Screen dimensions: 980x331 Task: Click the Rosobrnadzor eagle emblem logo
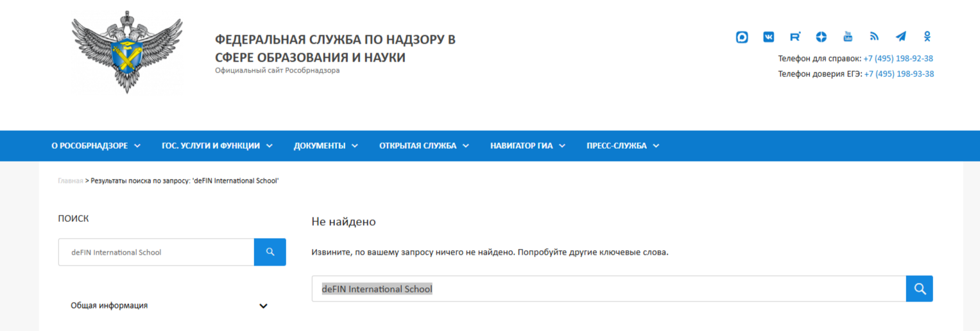coord(126,53)
